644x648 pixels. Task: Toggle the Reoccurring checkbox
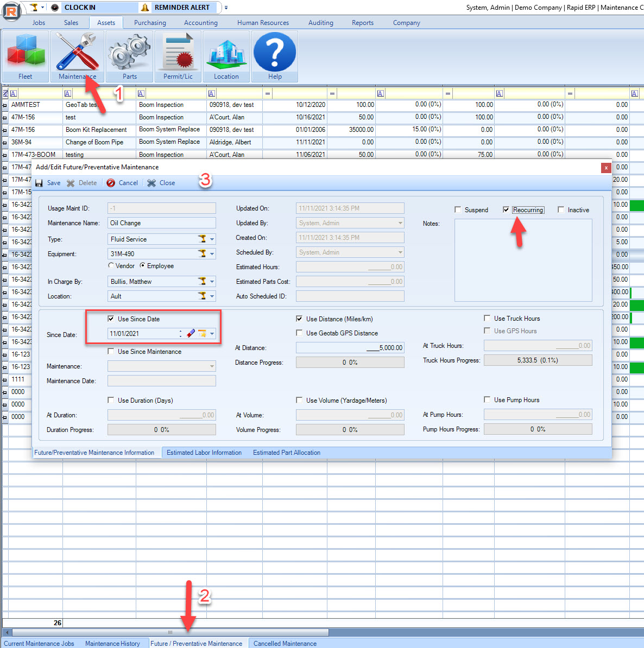[506, 209]
